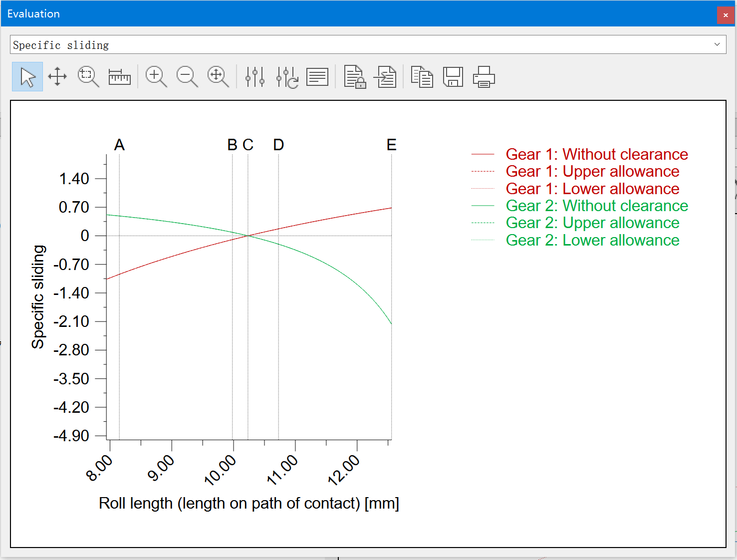Click the zoom out magnifier icon

187,77
